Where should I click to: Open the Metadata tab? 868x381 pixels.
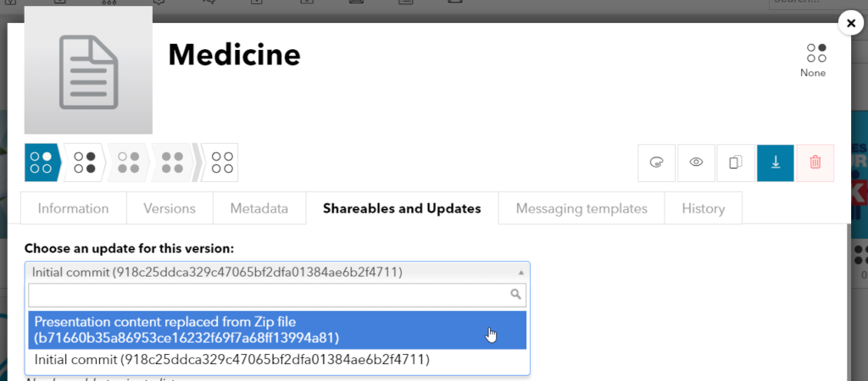pyautogui.click(x=259, y=208)
